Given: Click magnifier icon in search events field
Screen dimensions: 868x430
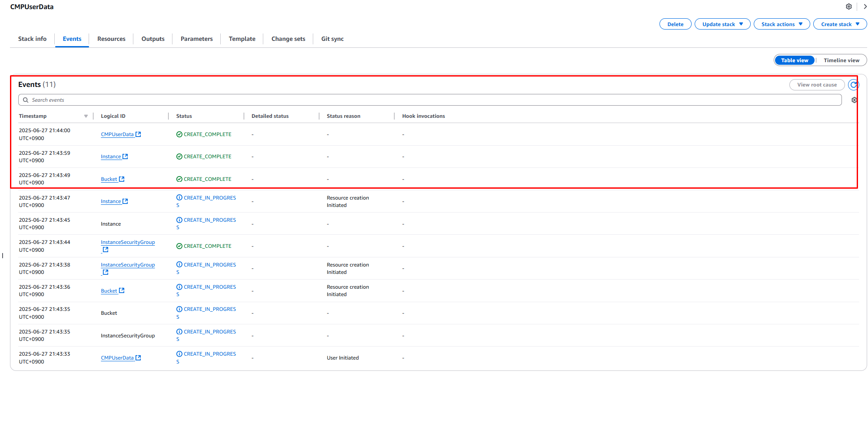Looking at the screenshot, I should click(x=26, y=100).
